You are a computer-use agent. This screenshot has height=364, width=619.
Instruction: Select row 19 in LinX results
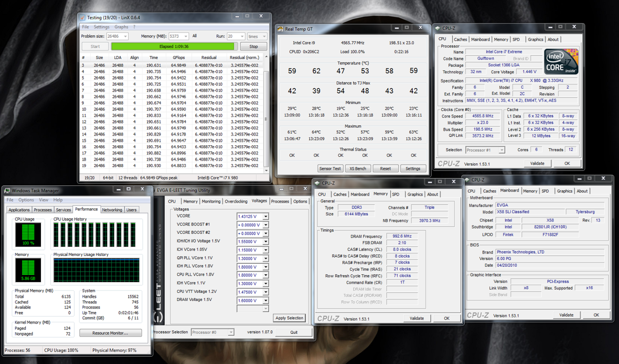pos(172,166)
